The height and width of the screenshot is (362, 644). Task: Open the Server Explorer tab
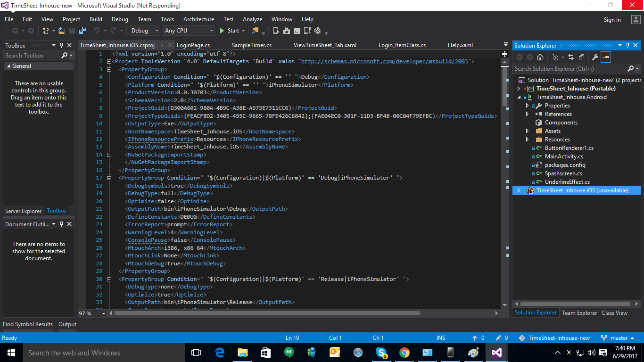[24, 211]
